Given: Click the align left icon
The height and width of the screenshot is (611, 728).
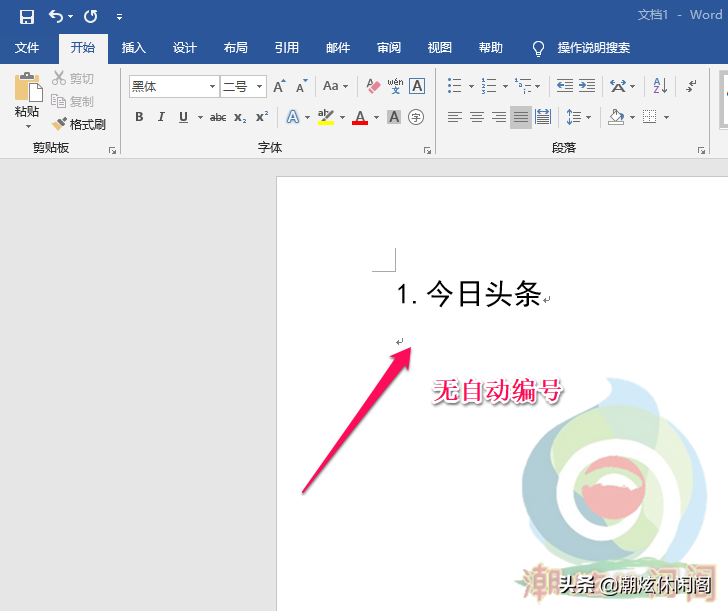Looking at the screenshot, I should click(455, 117).
